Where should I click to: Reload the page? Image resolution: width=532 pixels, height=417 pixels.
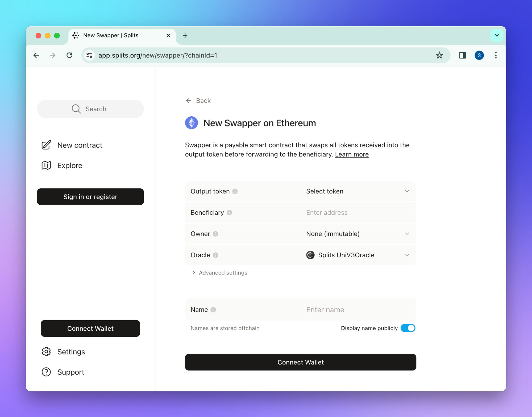pos(69,55)
